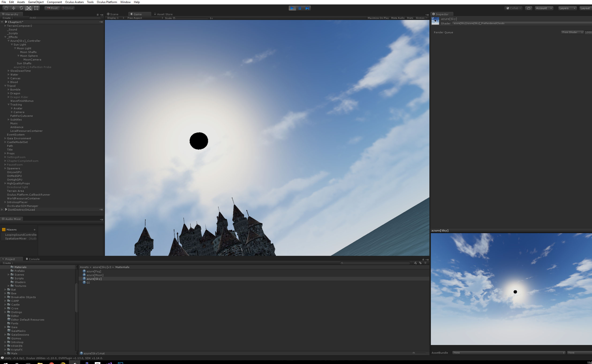Viewport: 592px width, 364px height.
Task: Select the Hand tool in the toolbar
Action: click(6, 8)
